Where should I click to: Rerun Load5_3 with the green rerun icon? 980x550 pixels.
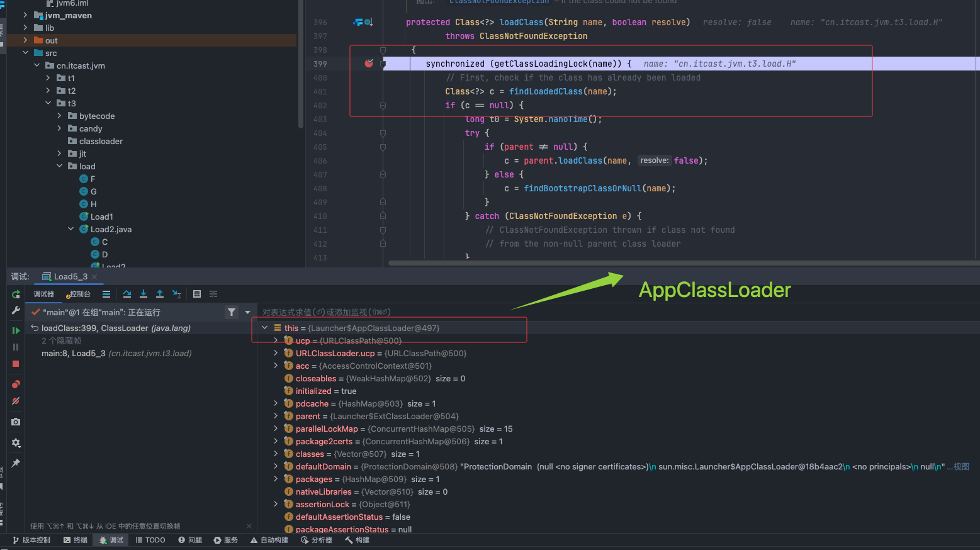16,295
